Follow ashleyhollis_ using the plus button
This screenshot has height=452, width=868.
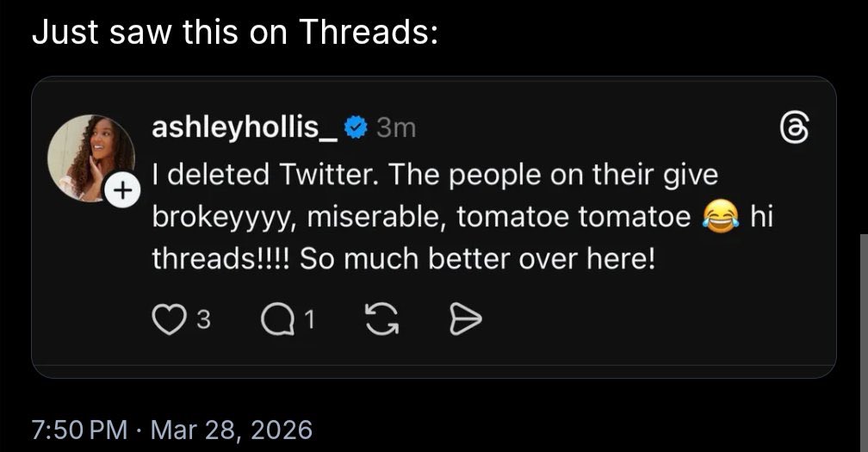121,190
